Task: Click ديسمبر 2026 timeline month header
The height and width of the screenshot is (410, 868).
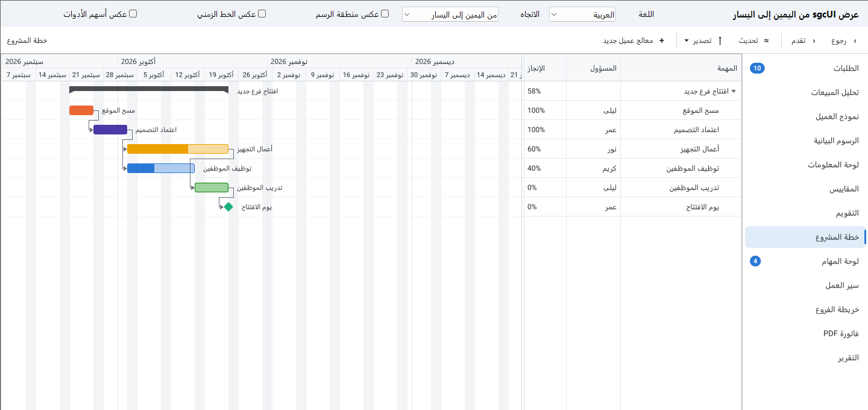Action: (467, 61)
